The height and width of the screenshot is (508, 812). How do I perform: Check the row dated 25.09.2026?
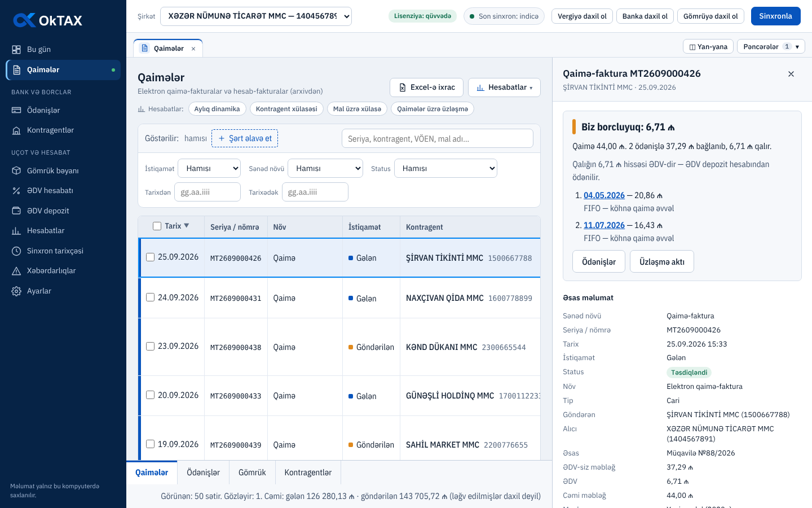[x=151, y=257]
